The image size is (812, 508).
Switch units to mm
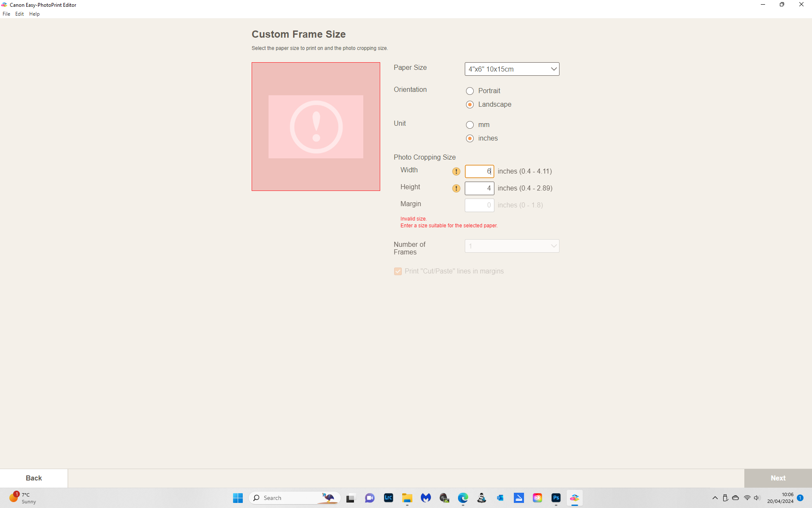469,124
